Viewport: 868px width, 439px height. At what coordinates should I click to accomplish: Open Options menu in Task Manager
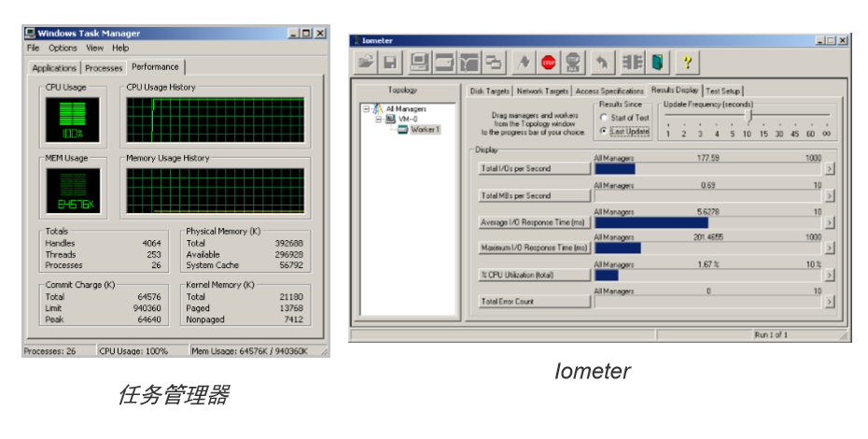(x=63, y=49)
